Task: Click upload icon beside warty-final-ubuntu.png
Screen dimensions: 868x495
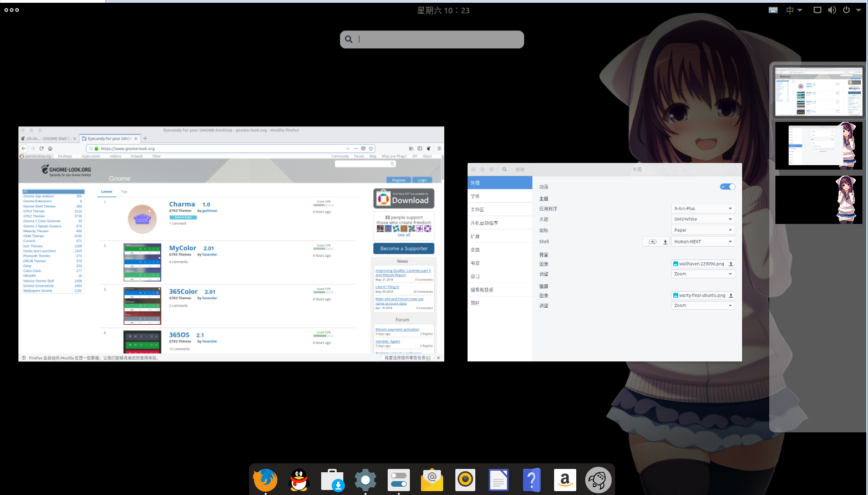Action: coord(731,295)
